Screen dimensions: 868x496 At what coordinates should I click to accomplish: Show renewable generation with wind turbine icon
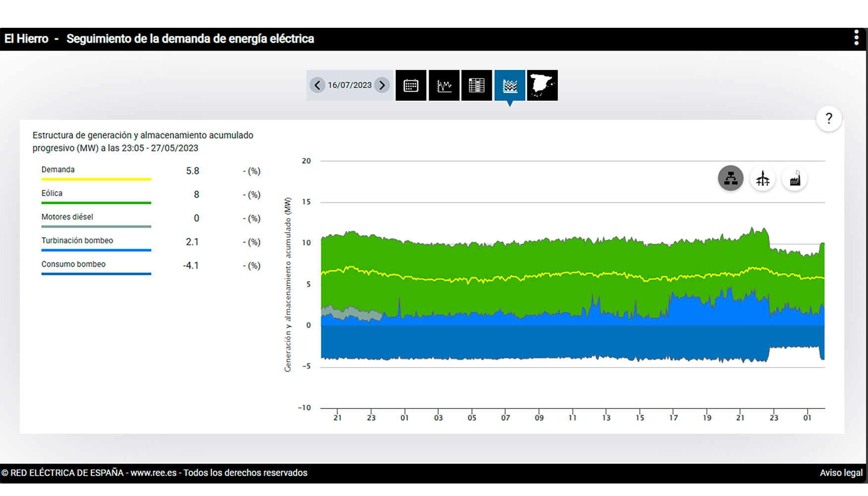pos(762,178)
